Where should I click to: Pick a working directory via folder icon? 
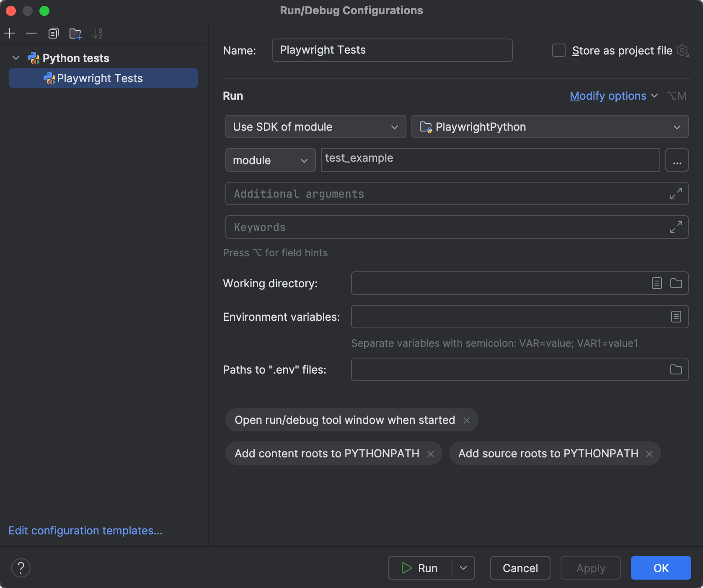coord(676,283)
